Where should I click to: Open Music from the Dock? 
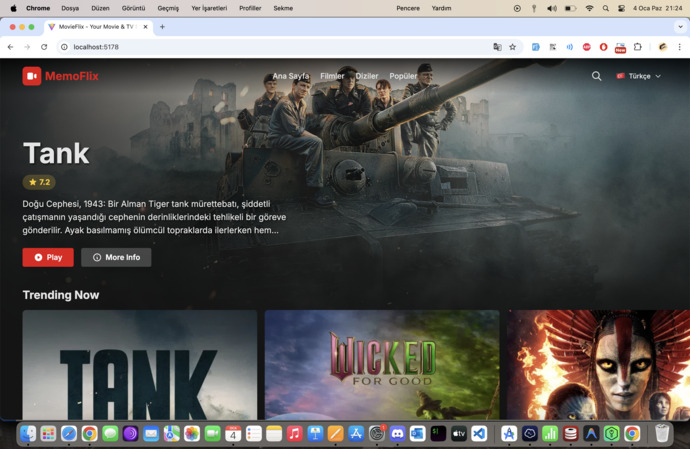pyautogui.click(x=294, y=434)
